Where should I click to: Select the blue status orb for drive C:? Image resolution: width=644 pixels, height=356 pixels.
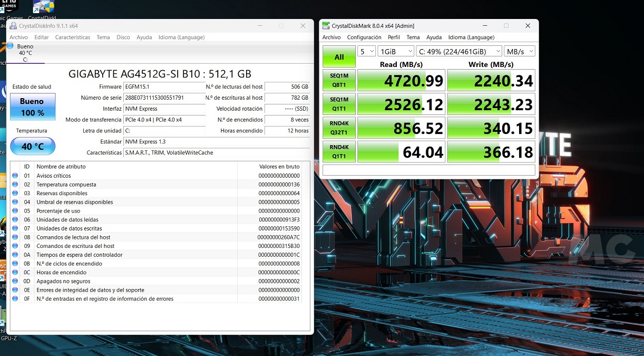tap(10, 46)
